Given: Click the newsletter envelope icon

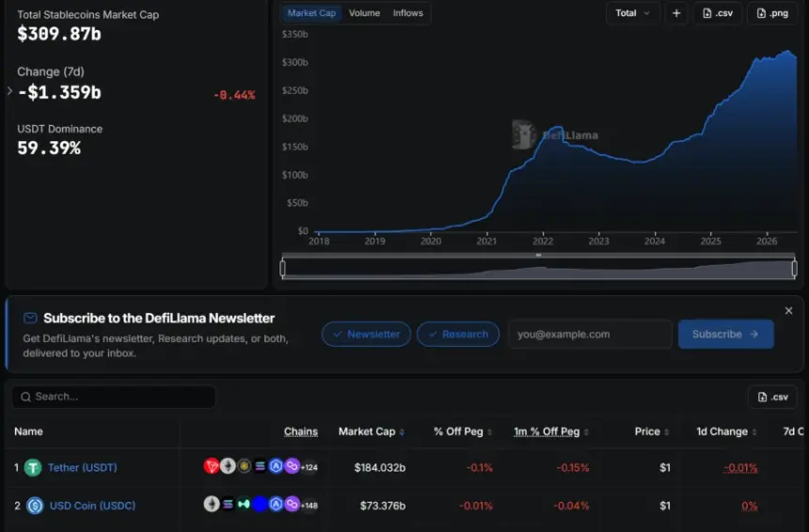Looking at the screenshot, I should pos(30,318).
